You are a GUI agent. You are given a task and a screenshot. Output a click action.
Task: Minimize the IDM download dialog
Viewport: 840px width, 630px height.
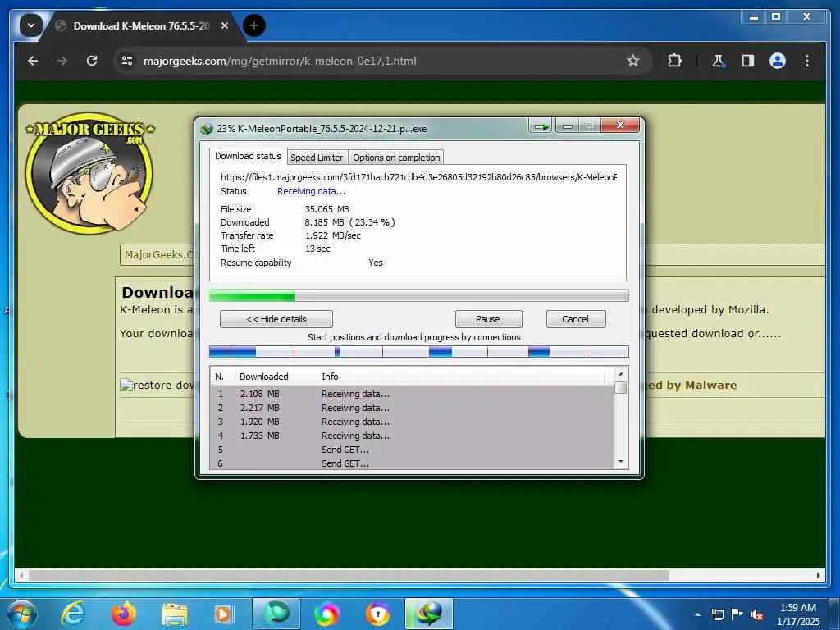point(568,126)
